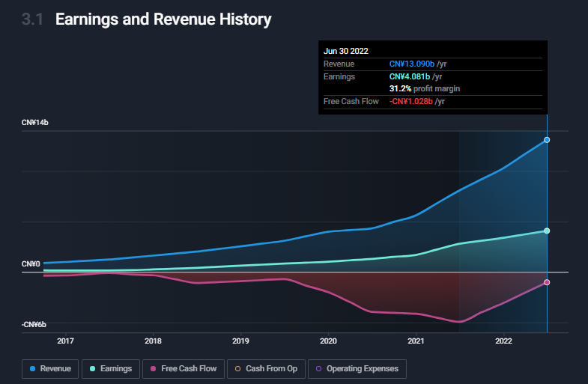Toggle the Revenue series in legend

pos(50,368)
